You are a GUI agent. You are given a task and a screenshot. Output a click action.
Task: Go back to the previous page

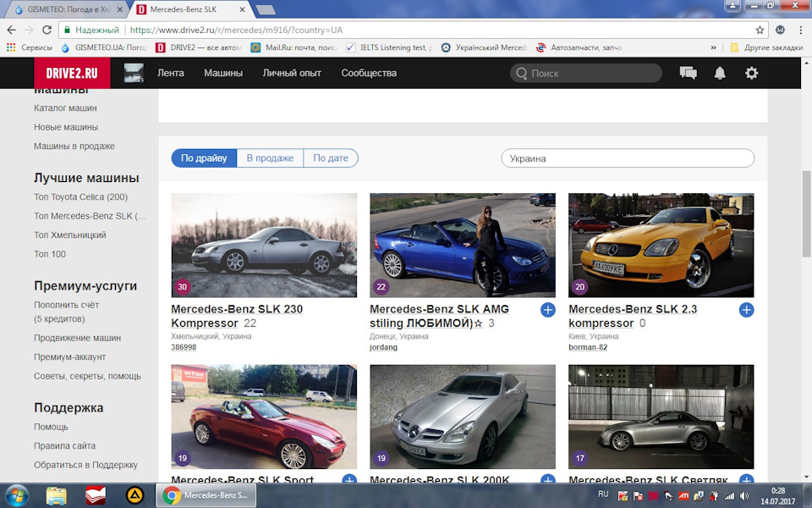[x=11, y=30]
